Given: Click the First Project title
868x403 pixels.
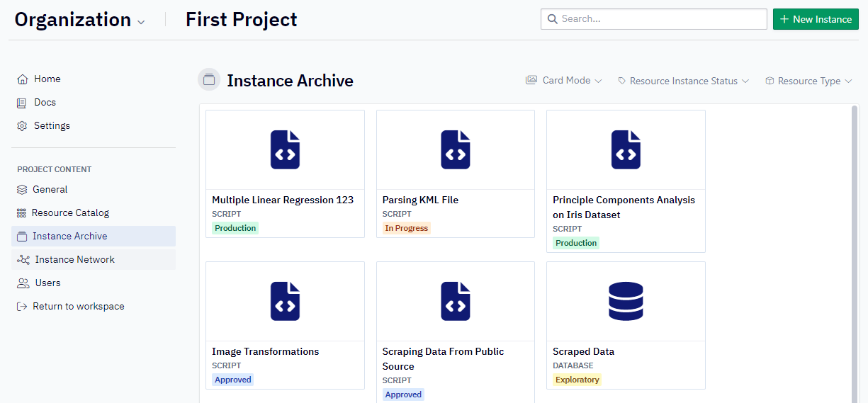Looking at the screenshot, I should coord(242,20).
